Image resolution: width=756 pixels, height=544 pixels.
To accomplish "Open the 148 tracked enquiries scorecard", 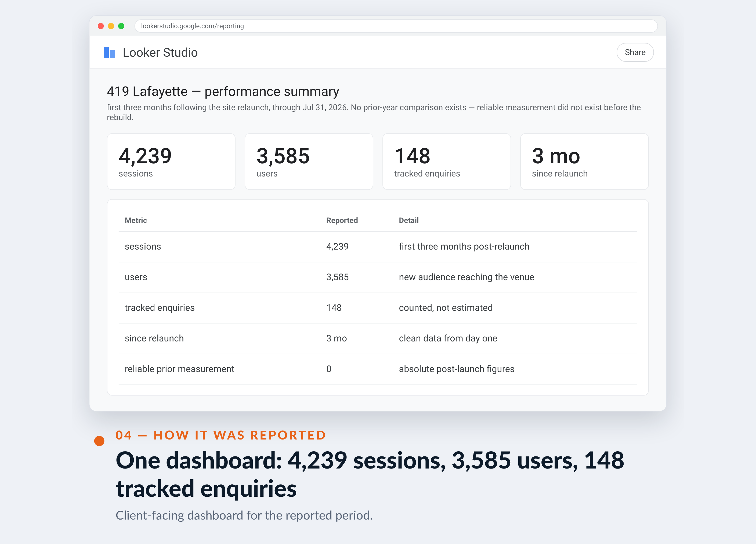I will pos(446,162).
